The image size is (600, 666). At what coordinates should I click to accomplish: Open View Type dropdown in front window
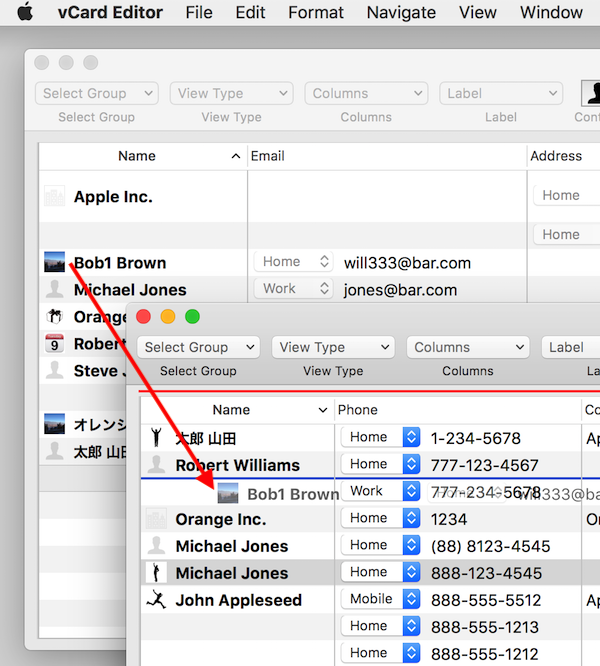click(x=333, y=347)
